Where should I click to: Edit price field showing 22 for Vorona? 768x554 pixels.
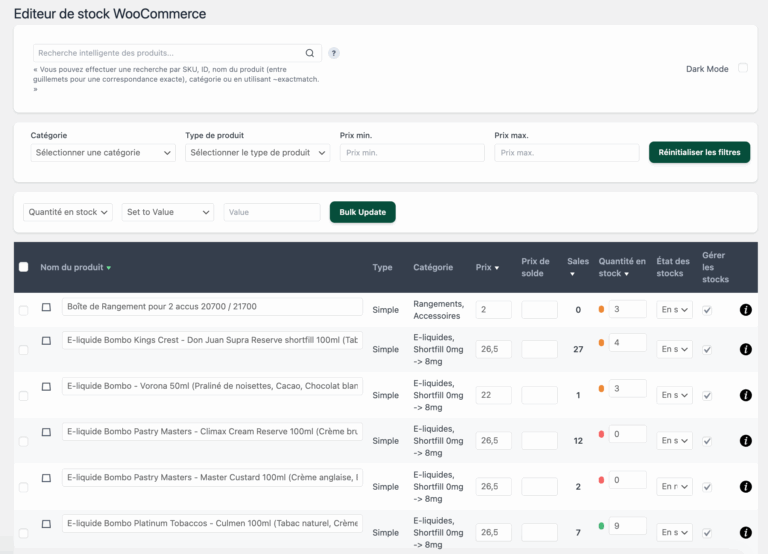pos(493,395)
